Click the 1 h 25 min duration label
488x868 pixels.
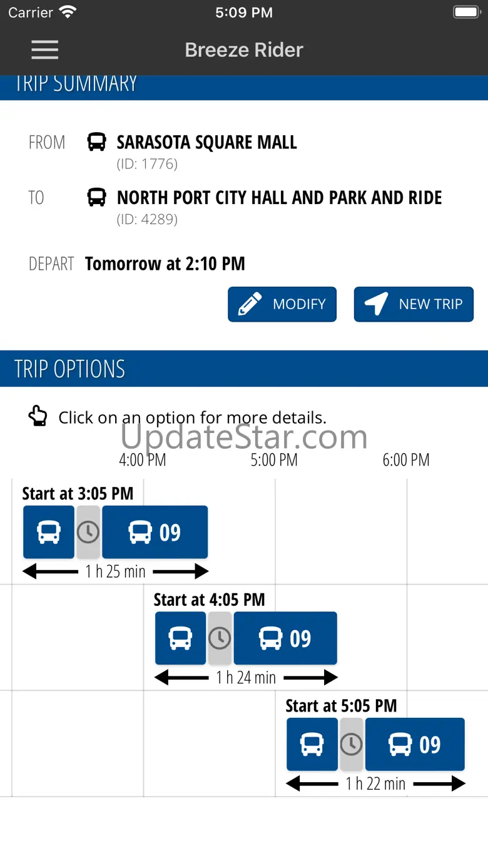(116, 571)
